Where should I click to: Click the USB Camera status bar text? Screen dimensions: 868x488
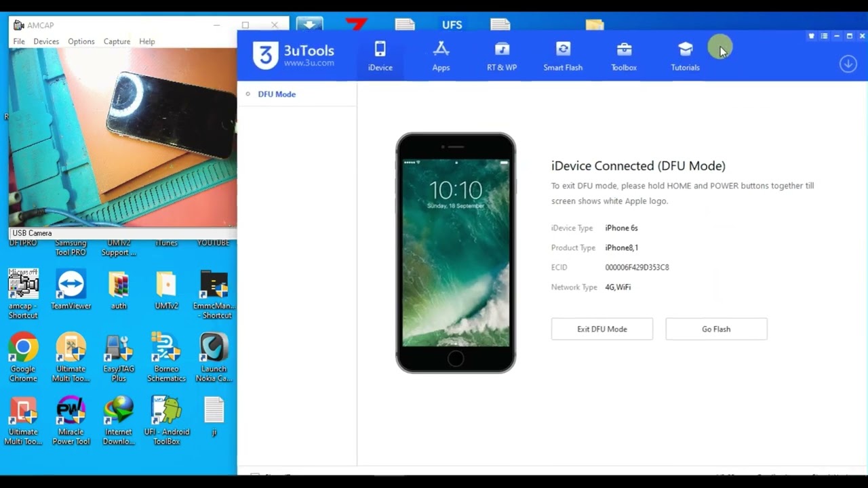32,233
